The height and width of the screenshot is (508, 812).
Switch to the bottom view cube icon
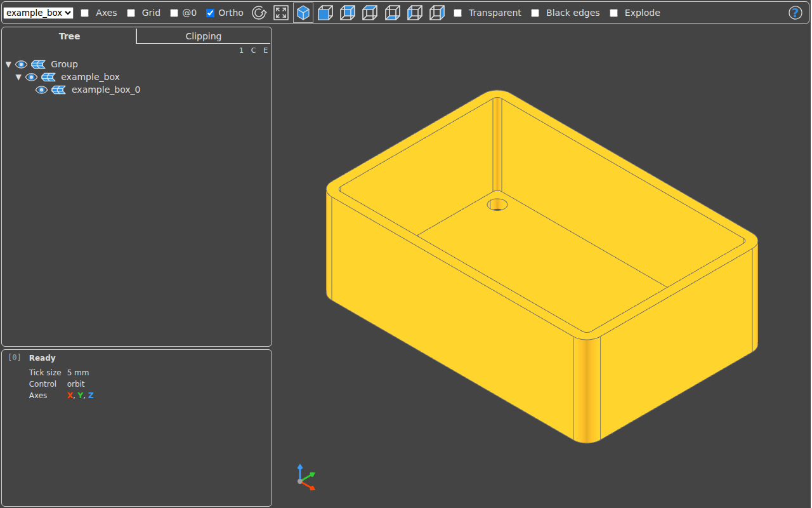tap(393, 13)
